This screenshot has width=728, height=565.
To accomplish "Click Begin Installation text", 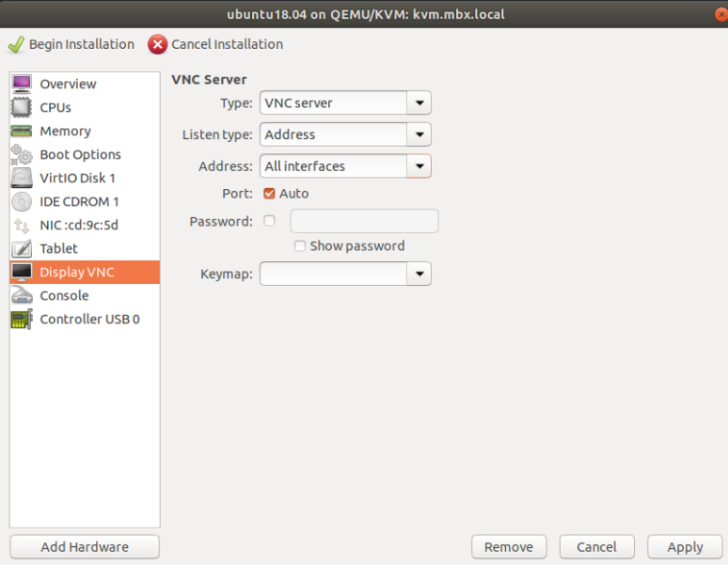I will pyautogui.click(x=82, y=44).
